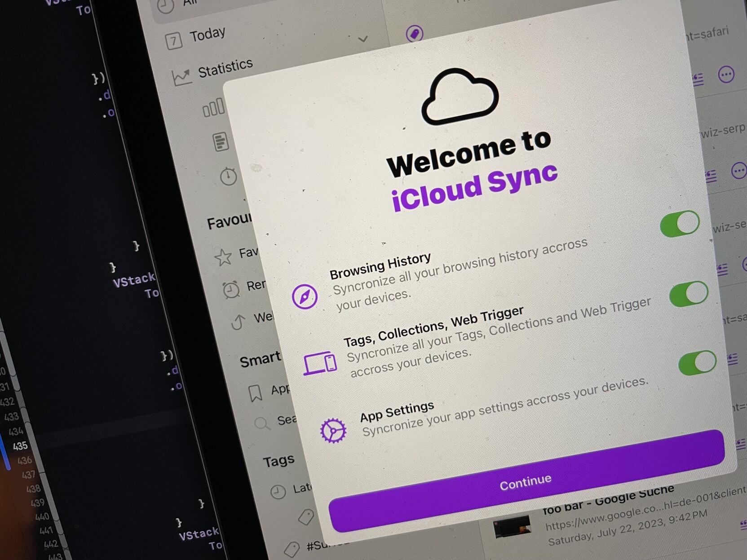Click the purple 'iCloud Sync' heading
Image resolution: width=747 pixels, height=560 pixels.
pos(474,187)
